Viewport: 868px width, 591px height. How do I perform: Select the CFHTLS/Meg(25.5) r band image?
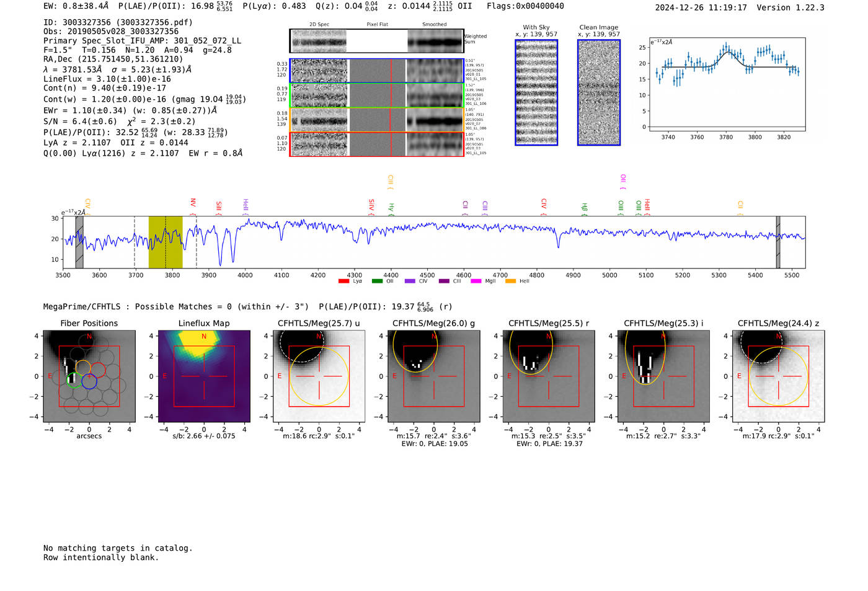[x=549, y=376]
